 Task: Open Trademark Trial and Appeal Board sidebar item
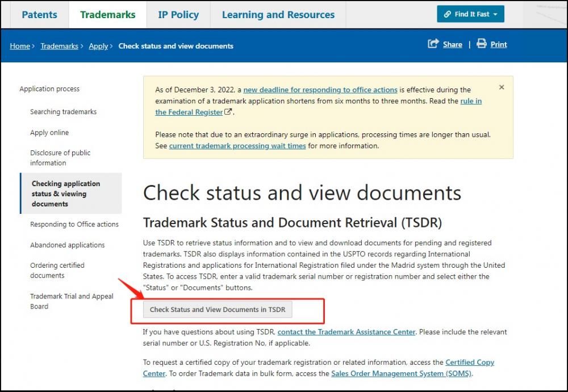72,301
